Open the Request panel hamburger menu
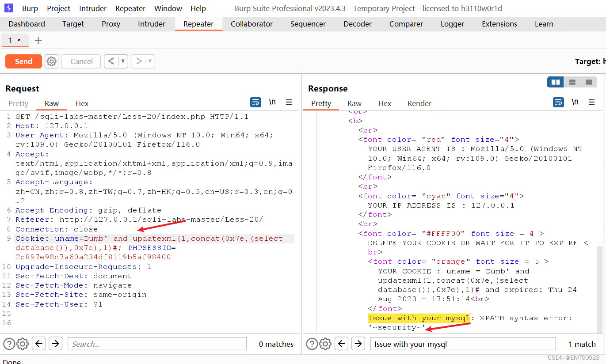This screenshot has width=606, height=364. [289, 102]
